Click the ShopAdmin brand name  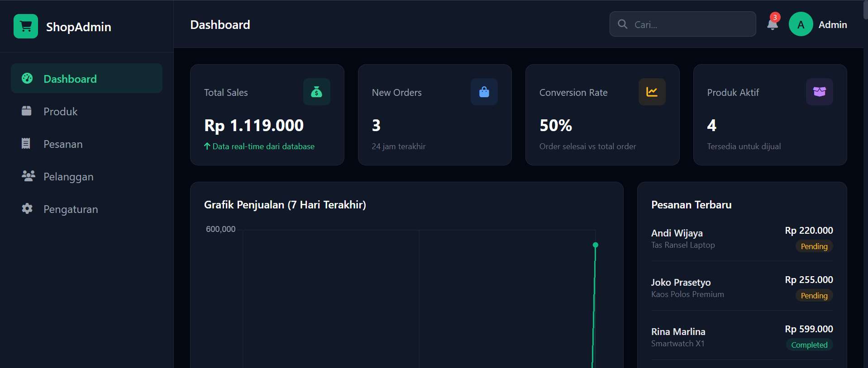(79, 27)
